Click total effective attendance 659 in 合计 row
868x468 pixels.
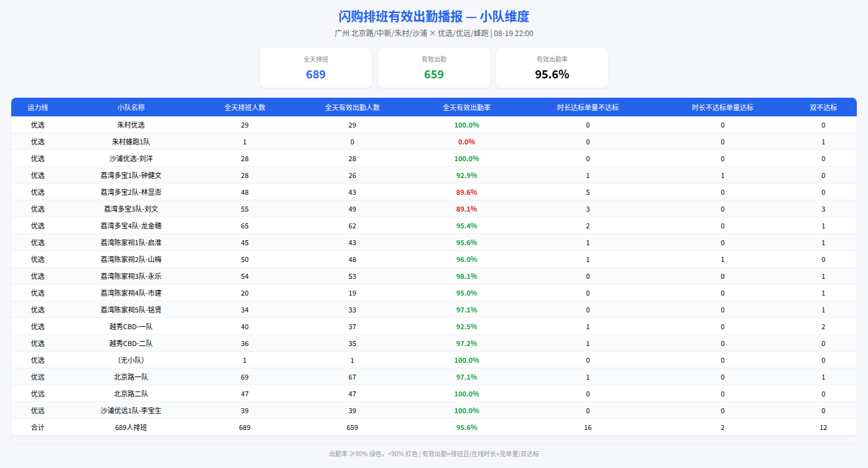[x=353, y=428]
